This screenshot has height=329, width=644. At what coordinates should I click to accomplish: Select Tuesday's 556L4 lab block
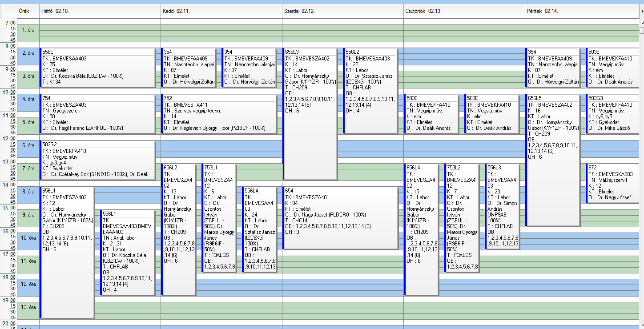click(260, 229)
